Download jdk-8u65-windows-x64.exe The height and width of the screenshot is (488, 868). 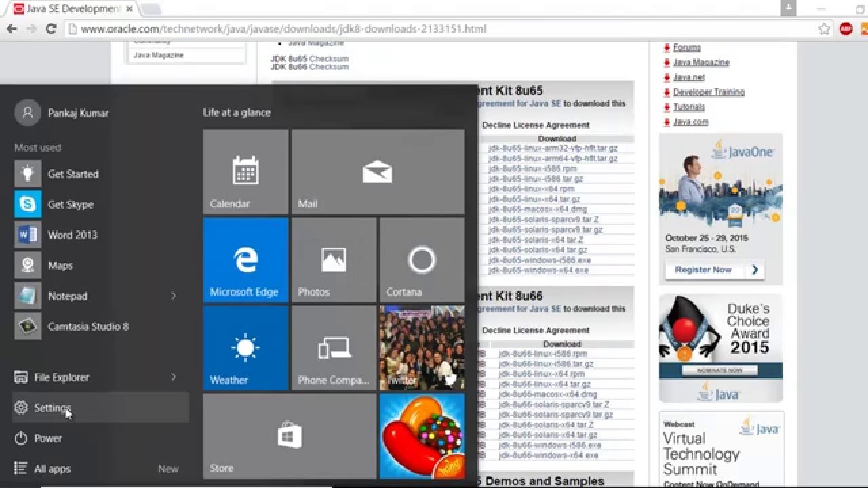[x=538, y=270]
